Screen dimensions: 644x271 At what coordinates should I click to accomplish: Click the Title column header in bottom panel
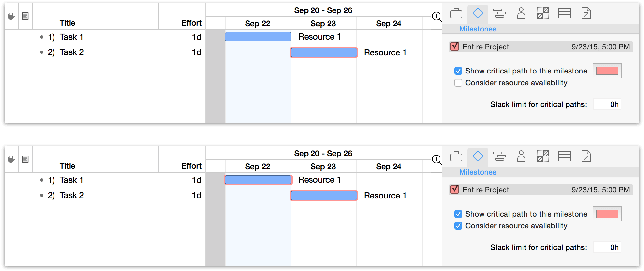(67, 166)
